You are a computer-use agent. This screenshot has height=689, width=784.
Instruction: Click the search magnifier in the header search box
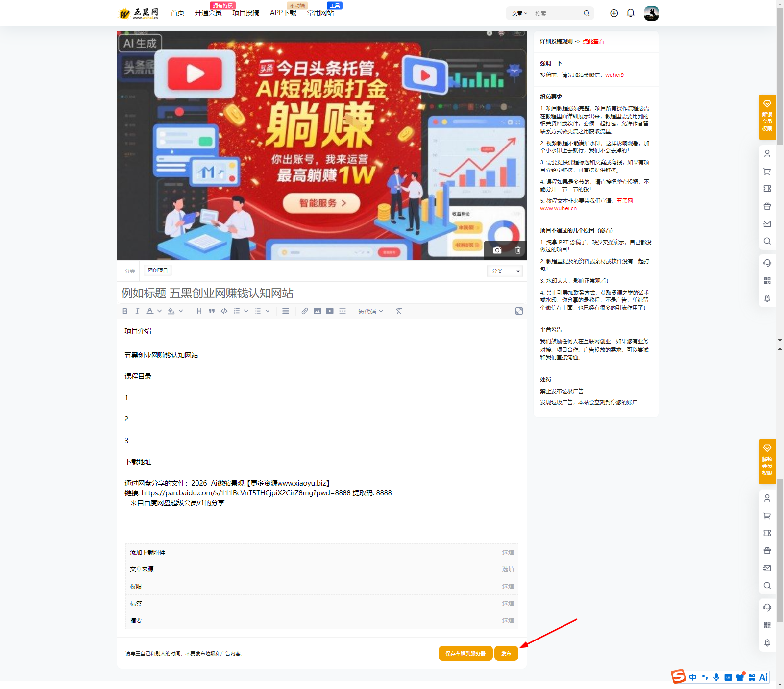(x=587, y=13)
